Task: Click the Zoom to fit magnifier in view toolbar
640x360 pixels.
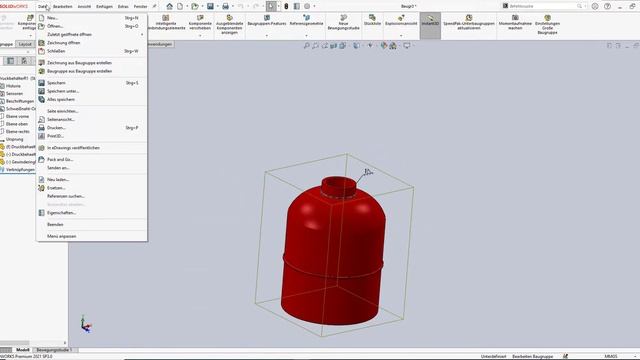Action: (307, 46)
